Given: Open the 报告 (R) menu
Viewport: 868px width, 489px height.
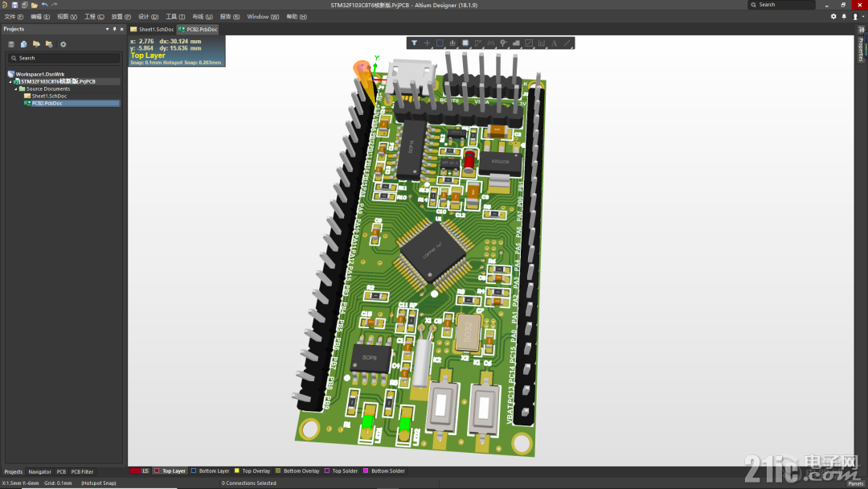Looking at the screenshot, I should 230,17.
